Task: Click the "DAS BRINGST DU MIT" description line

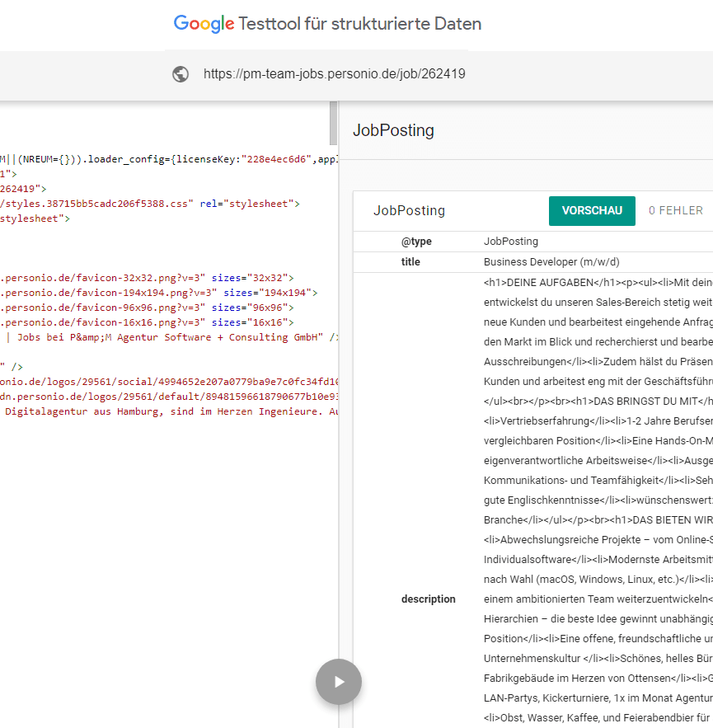Action: pos(598,402)
